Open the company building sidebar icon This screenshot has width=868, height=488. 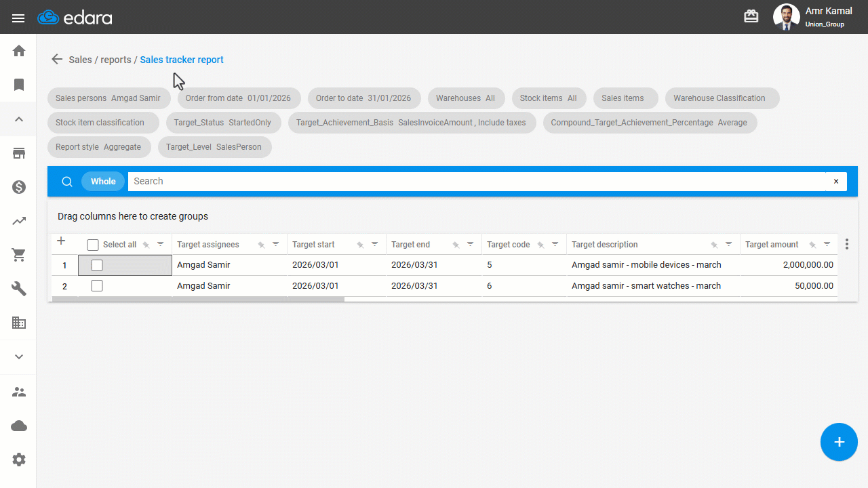19,323
